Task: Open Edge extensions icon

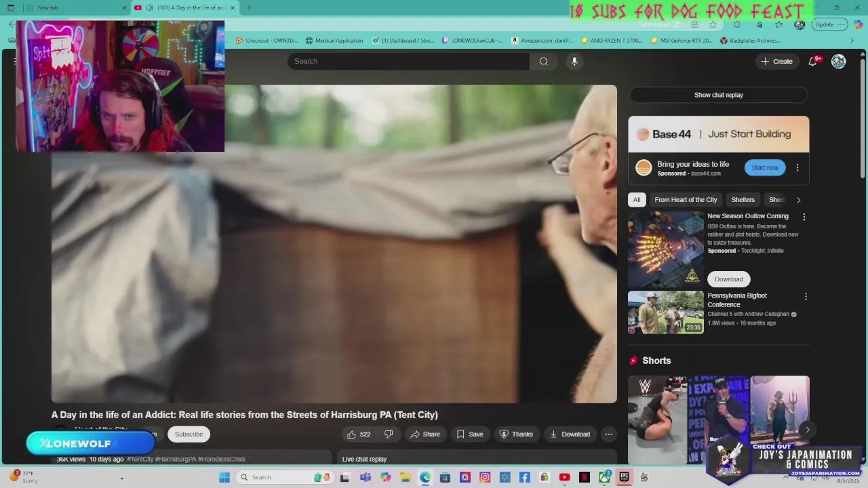Action: [x=737, y=24]
